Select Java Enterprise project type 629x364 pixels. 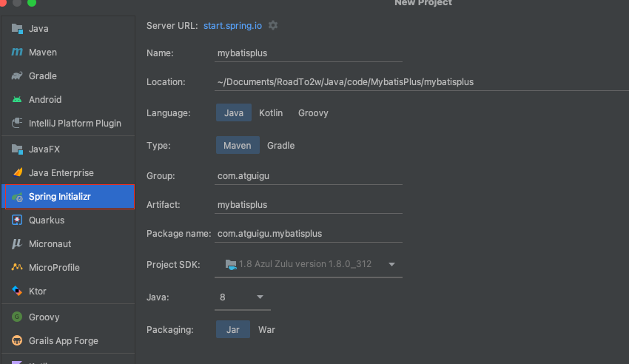pyautogui.click(x=68, y=173)
